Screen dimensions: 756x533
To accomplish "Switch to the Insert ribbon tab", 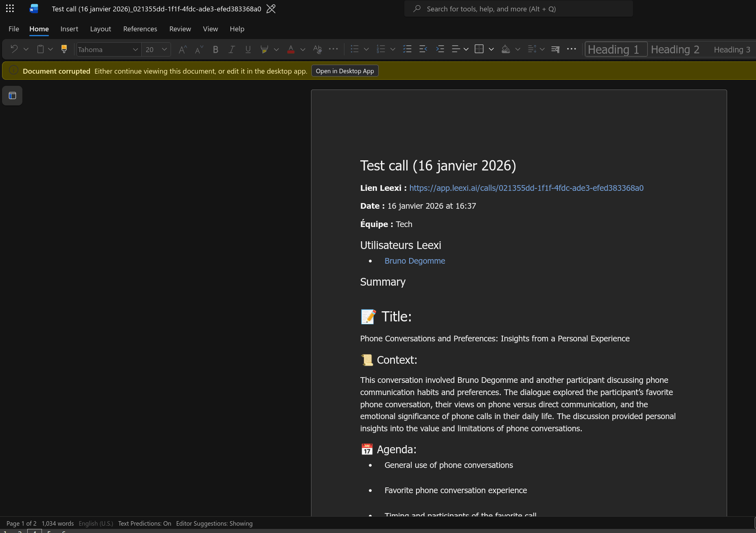I will (x=69, y=29).
